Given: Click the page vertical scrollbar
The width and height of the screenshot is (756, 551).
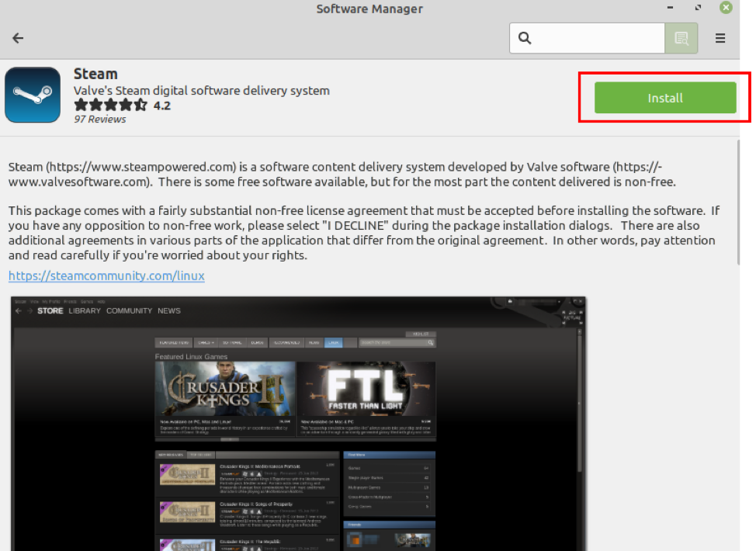Looking at the screenshot, I should [x=737, y=203].
